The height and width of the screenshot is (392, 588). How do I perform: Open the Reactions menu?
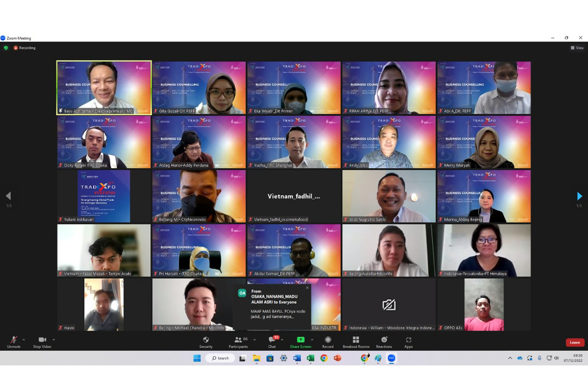(384, 341)
